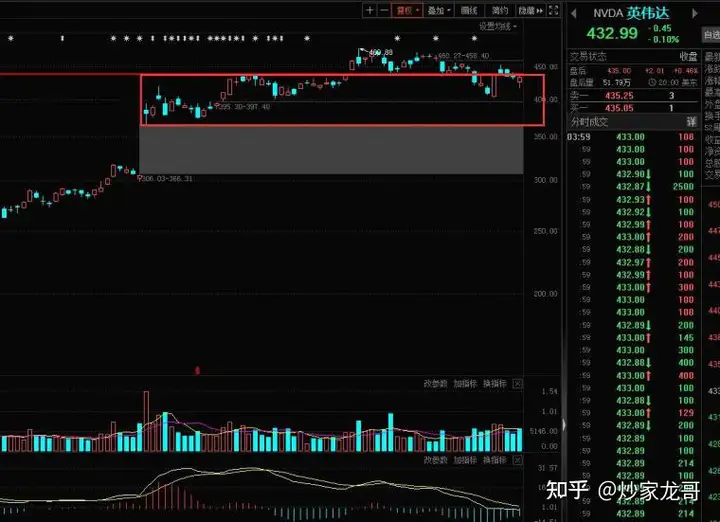This screenshot has width=720, height=522.
Task: Click the 300.00 price axis label
Action: point(546,180)
